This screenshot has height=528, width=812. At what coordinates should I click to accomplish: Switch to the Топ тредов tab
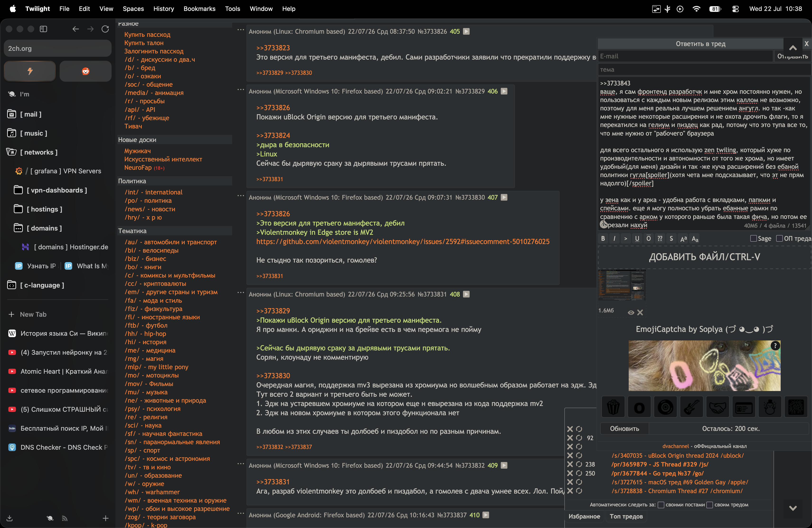click(x=626, y=516)
